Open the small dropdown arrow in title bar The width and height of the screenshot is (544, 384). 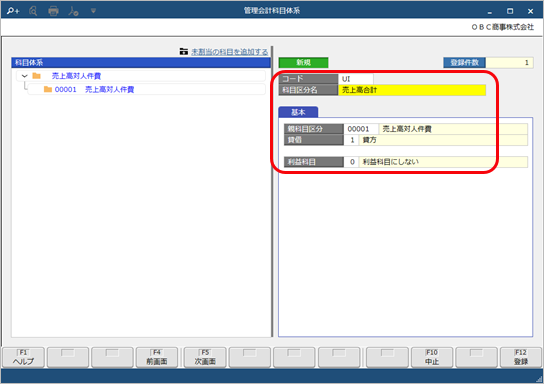click(x=93, y=11)
